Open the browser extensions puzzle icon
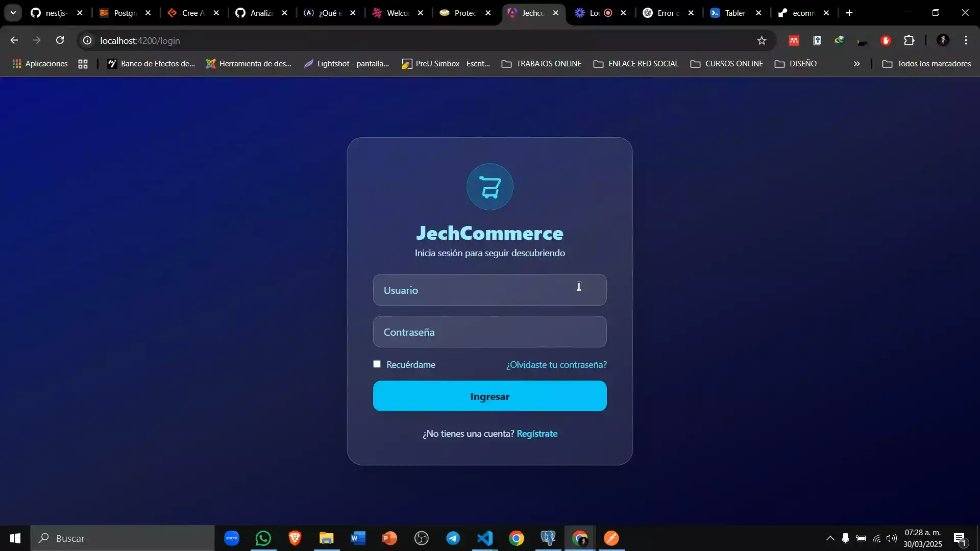Screen dimensions: 980x551 [x=910, y=40]
